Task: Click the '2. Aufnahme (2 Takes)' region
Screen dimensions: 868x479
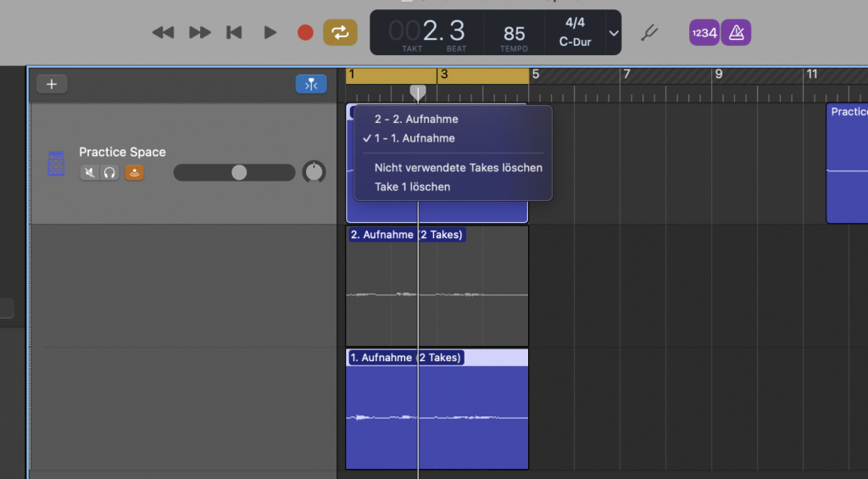Action: click(x=437, y=287)
